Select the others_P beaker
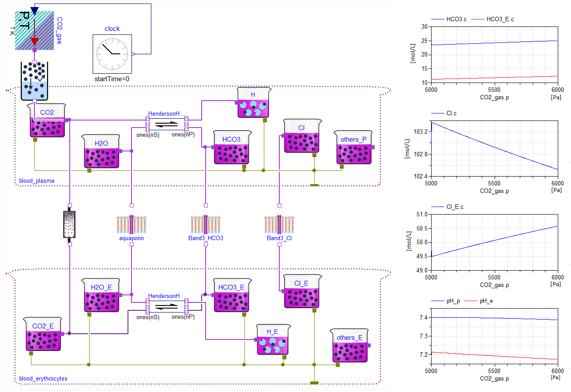This screenshot has width=571, height=392. pyautogui.click(x=354, y=148)
